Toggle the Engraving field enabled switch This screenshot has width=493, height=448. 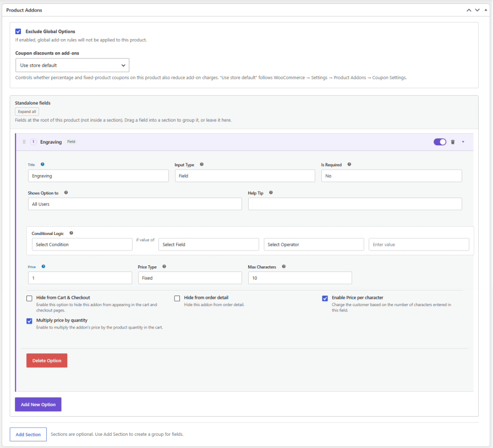pos(440,142)
